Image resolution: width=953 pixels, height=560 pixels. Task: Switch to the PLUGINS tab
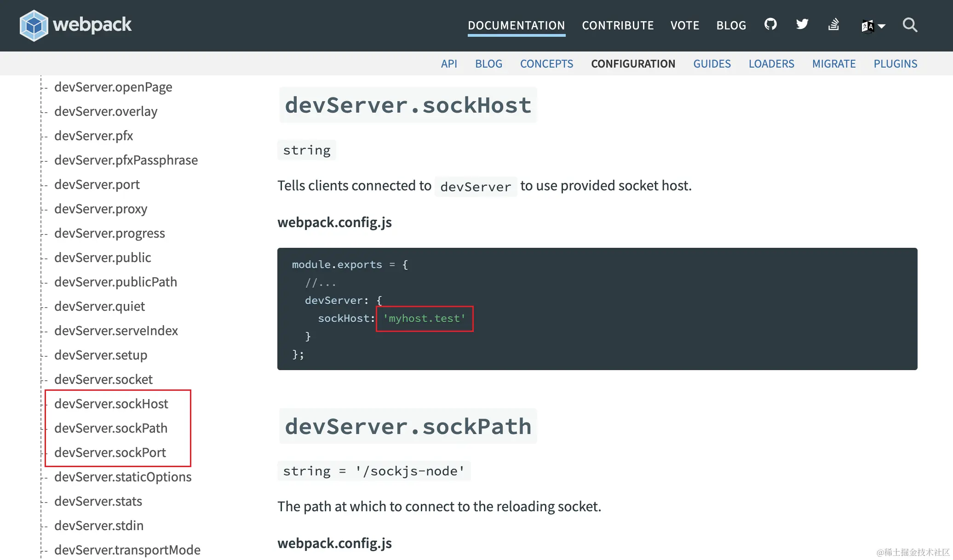point(896,63)
